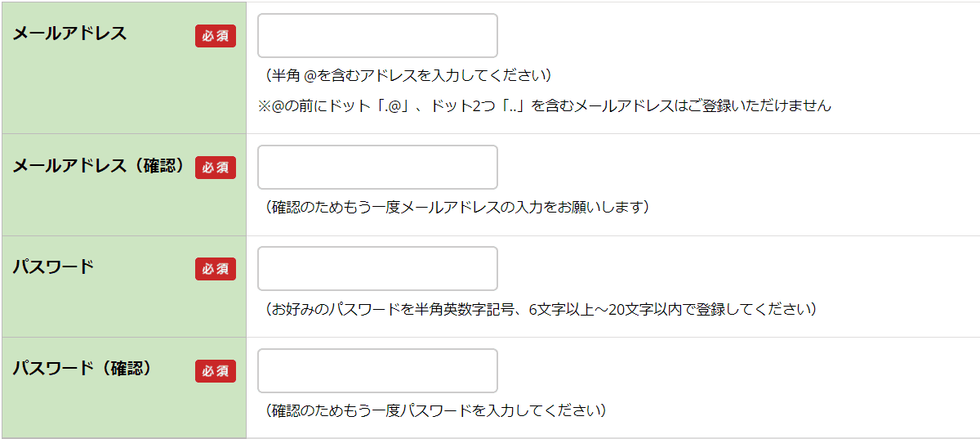Image resolution: width=980 pixels, height=439 pixels.
Task: Click the パスワード label text
Action: point(53,267)
